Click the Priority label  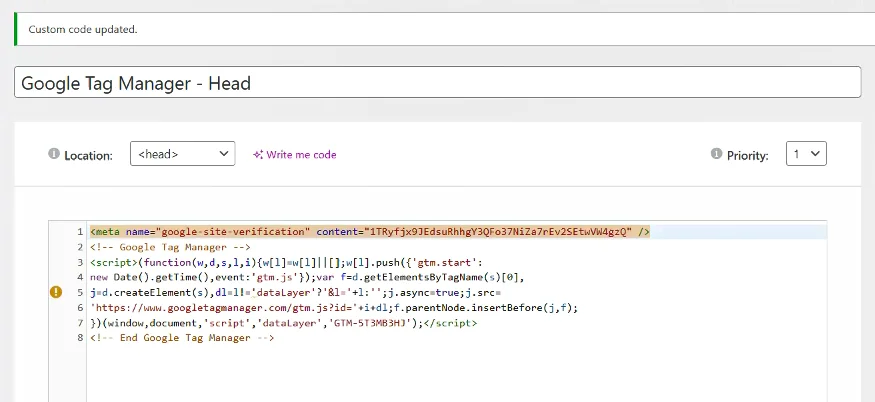[x=747, y=155]
